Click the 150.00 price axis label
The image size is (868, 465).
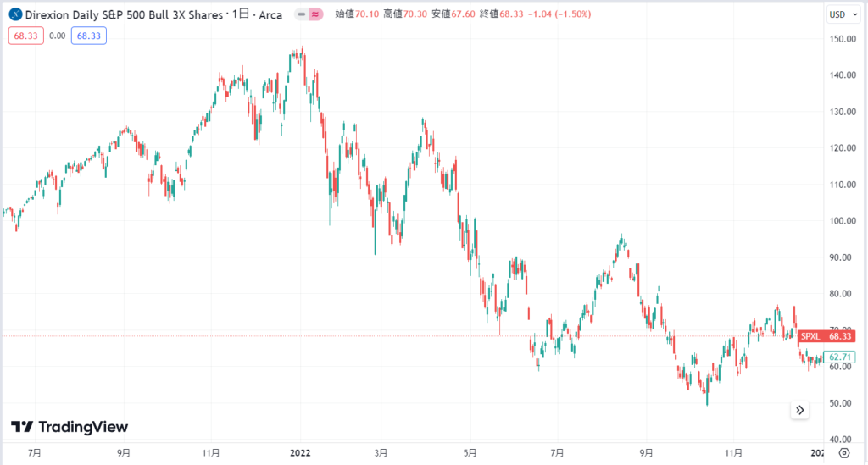(x=843, y=39)
